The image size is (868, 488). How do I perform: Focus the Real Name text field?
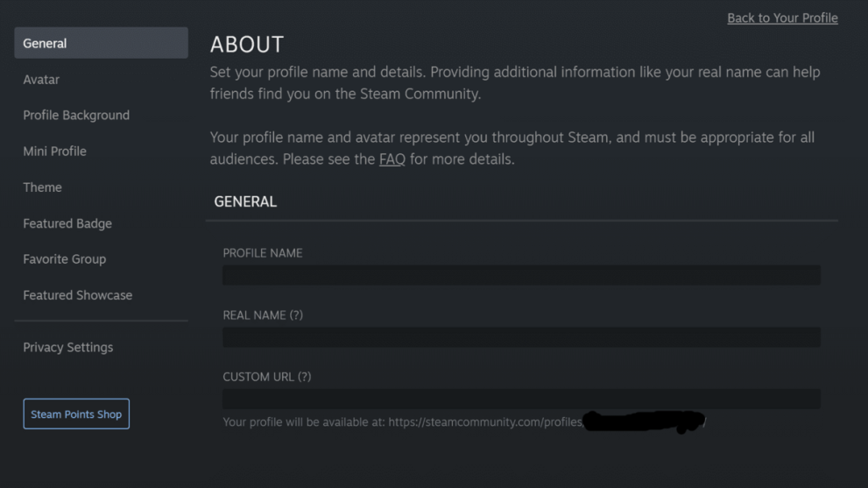(x=521, y=337)
